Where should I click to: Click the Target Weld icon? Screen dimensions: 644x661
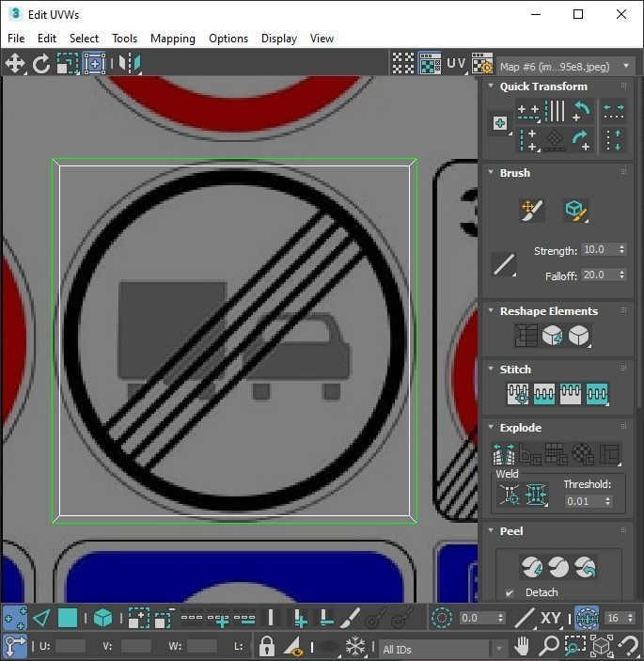(x=510, y=495)
